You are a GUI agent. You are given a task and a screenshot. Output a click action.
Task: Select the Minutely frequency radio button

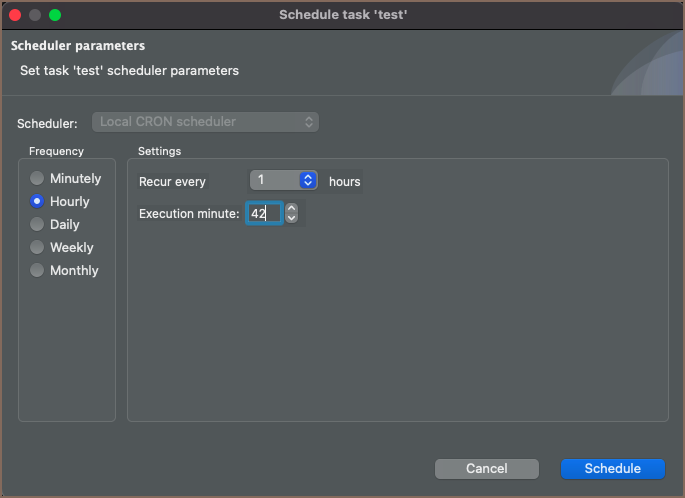click(38, 179)
